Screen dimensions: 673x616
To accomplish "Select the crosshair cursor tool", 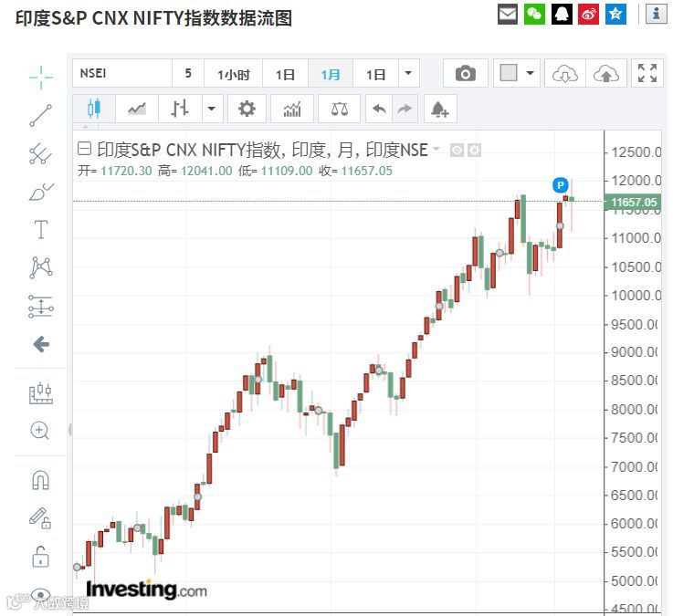I will click(x=41, y=78).
